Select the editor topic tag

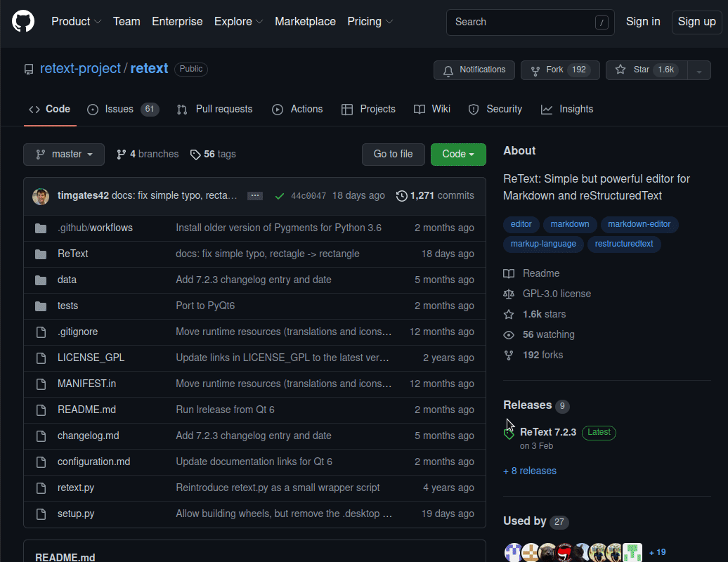pos(521,224)
